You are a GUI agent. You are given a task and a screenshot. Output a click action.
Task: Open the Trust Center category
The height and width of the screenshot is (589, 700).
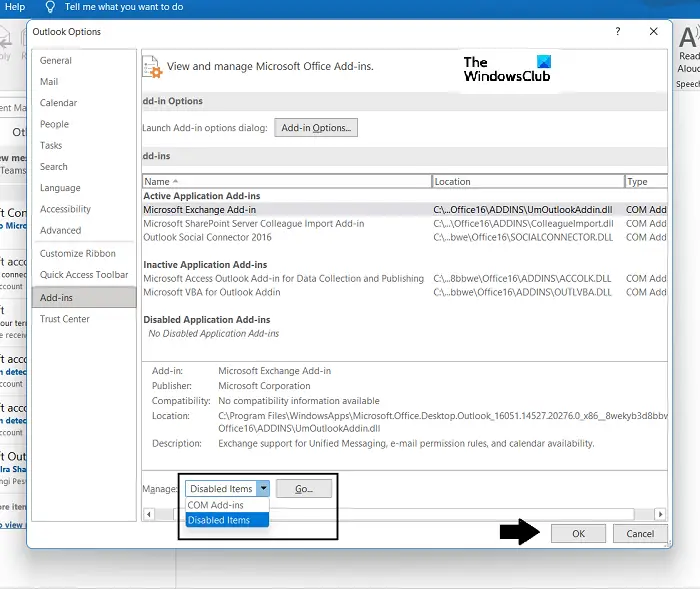[x=65, y=319]
